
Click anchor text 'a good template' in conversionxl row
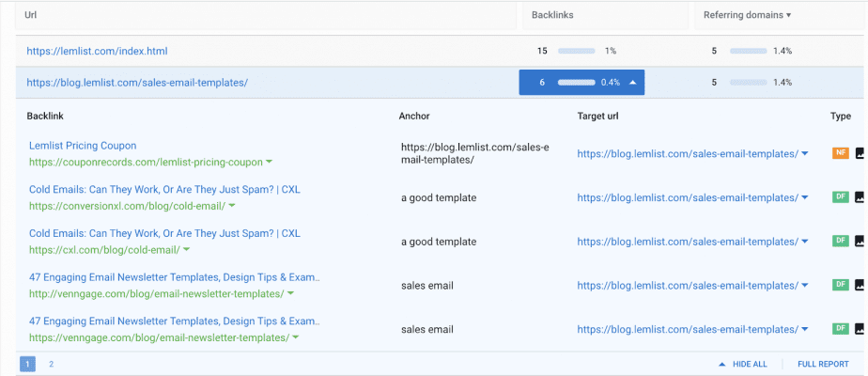(439, 197)
